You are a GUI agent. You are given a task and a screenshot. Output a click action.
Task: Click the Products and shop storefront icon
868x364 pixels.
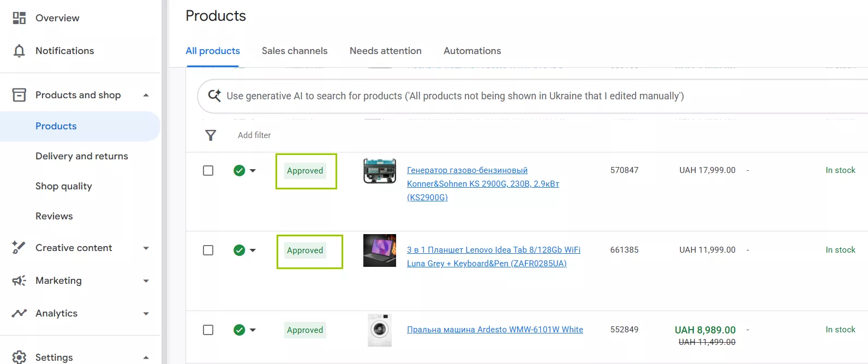tap(19, 95)
